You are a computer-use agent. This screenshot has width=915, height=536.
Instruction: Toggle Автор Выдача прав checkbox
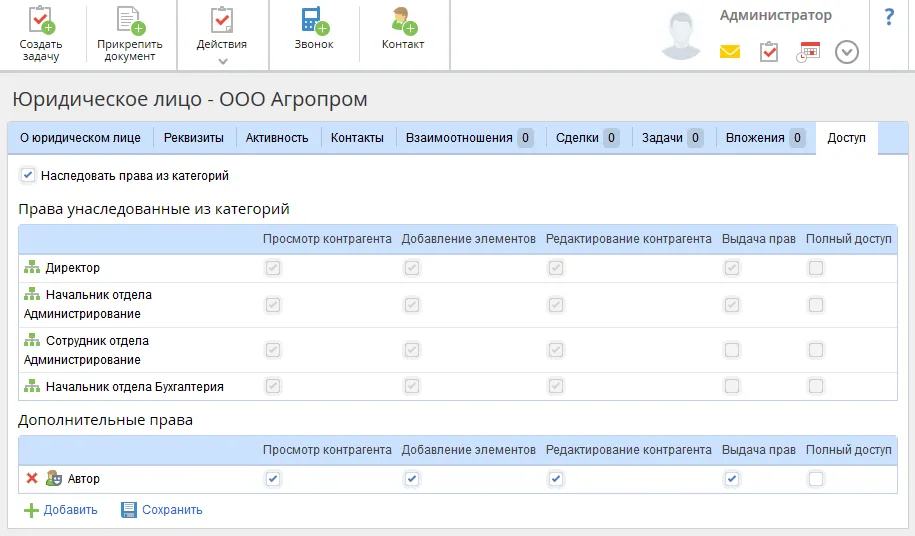(x=732, y=479)
